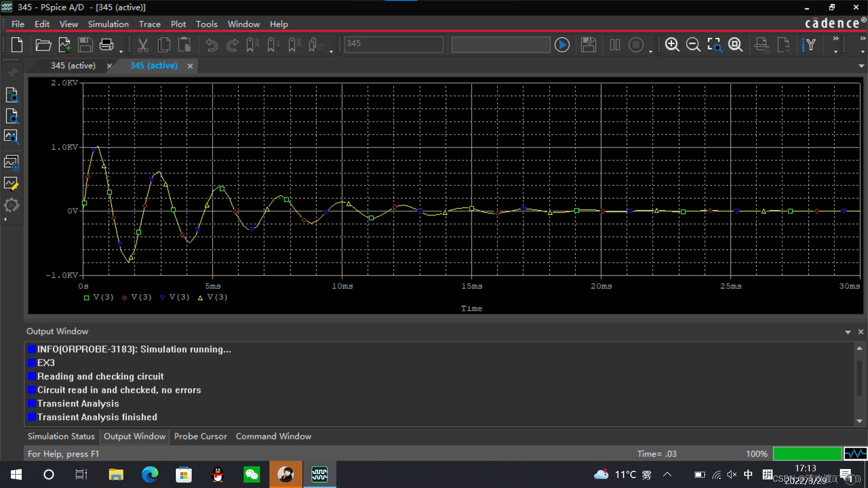Click the Simulation Status tab

[61, 436]
